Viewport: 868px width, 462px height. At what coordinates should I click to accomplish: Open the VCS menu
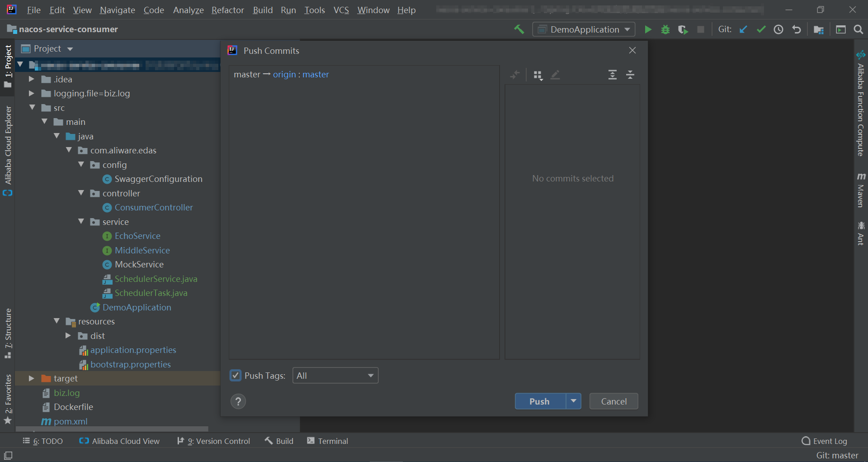click(341, 10)
